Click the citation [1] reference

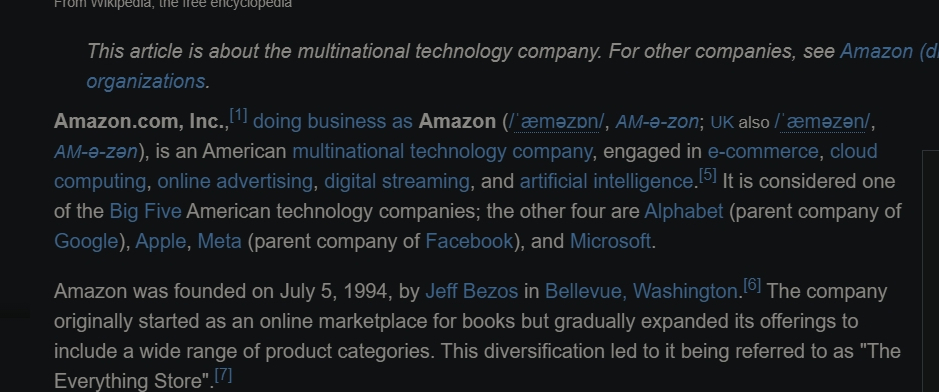pyautogui.click(x=238, y=115)
